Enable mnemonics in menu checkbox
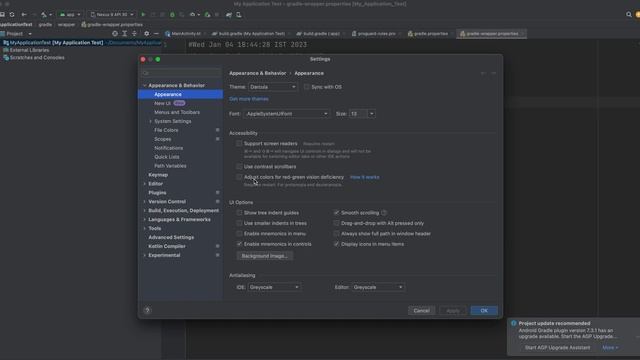Screen dimensions: 640x360 point(239,233)
